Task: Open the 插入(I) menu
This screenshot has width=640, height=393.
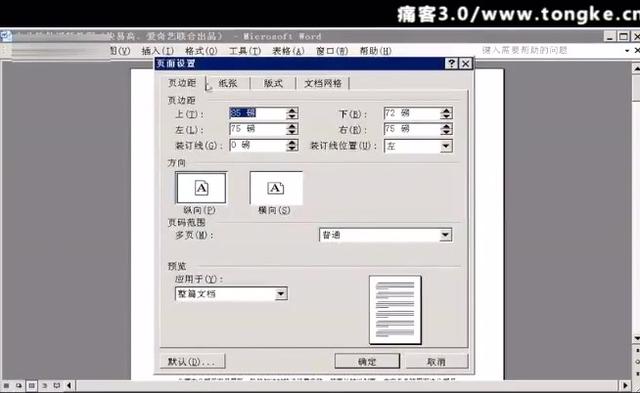Action: [158, 51]
